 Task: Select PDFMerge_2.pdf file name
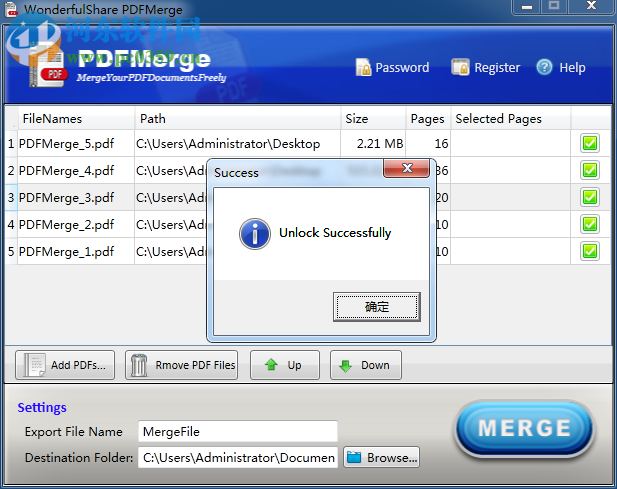click(67, 225)
